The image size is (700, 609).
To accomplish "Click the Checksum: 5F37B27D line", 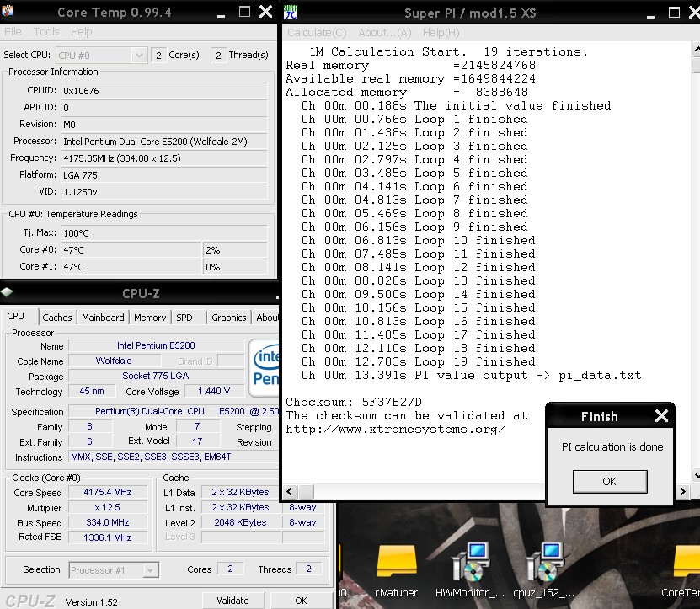I will [354, 402].
